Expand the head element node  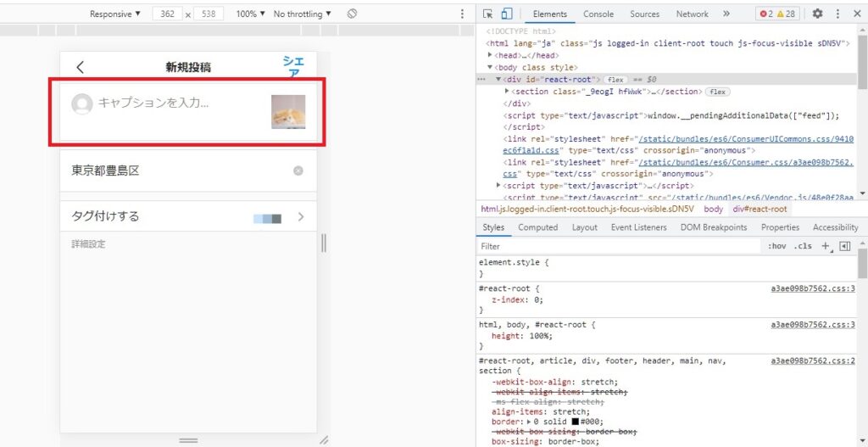tap(490, 55)
